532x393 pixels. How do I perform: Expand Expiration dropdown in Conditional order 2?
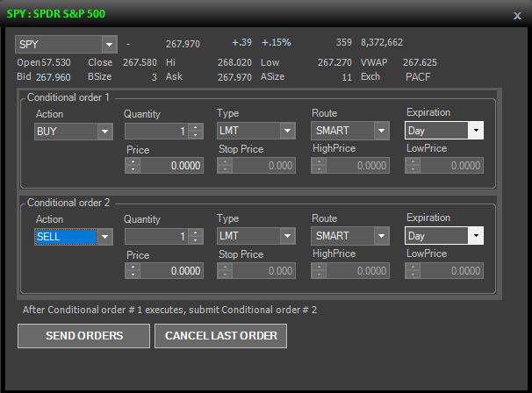tap(475, 236)
